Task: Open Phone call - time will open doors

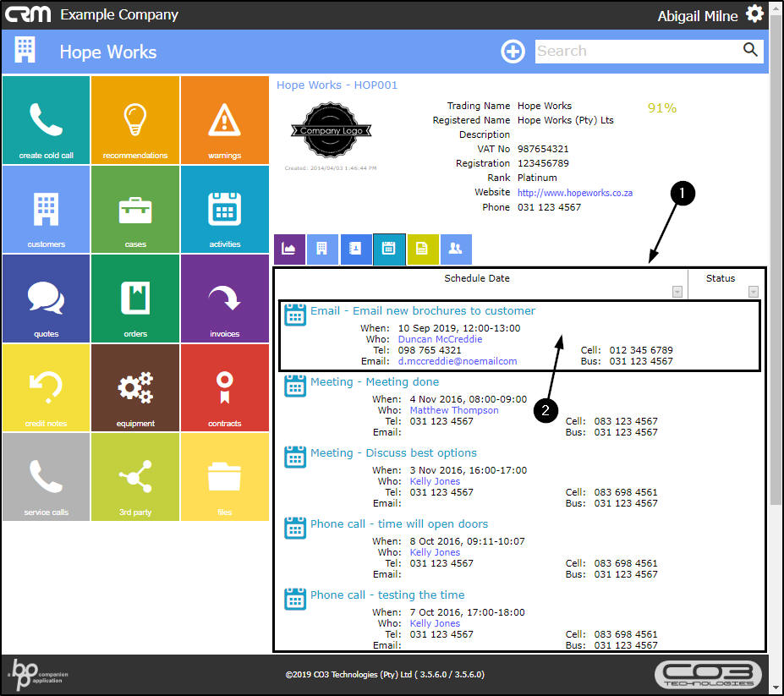Action: (x=399, y=523)
